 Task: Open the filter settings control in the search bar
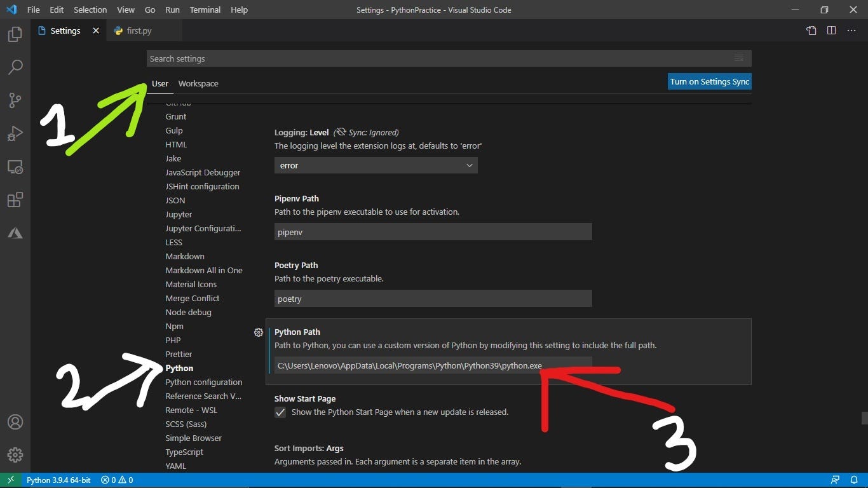pos(739,58)
